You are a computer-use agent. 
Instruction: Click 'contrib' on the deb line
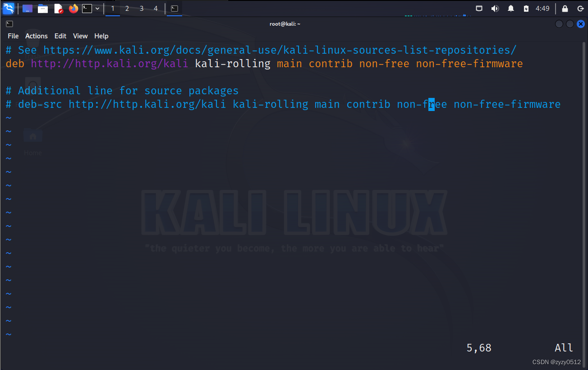(x=331, y=64)
